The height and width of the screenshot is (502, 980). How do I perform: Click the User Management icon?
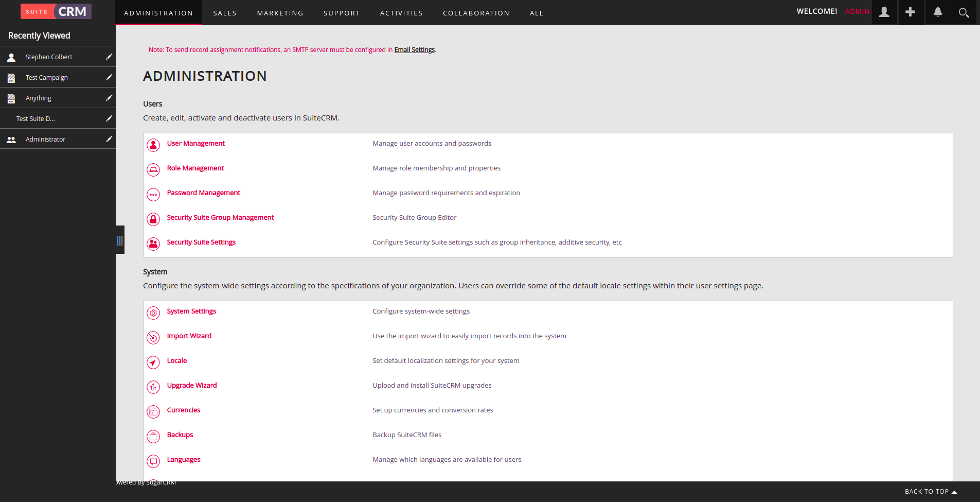click(153, 145)
